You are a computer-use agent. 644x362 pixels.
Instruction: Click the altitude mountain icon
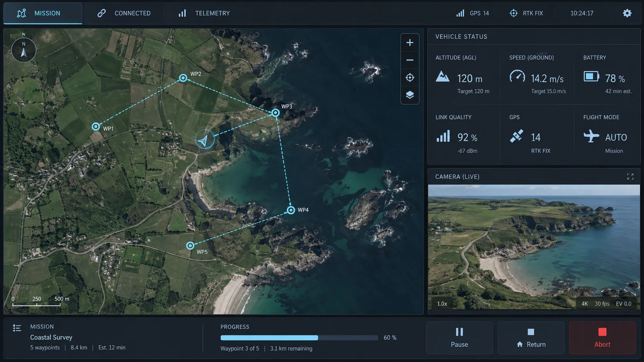coord(443,76)
